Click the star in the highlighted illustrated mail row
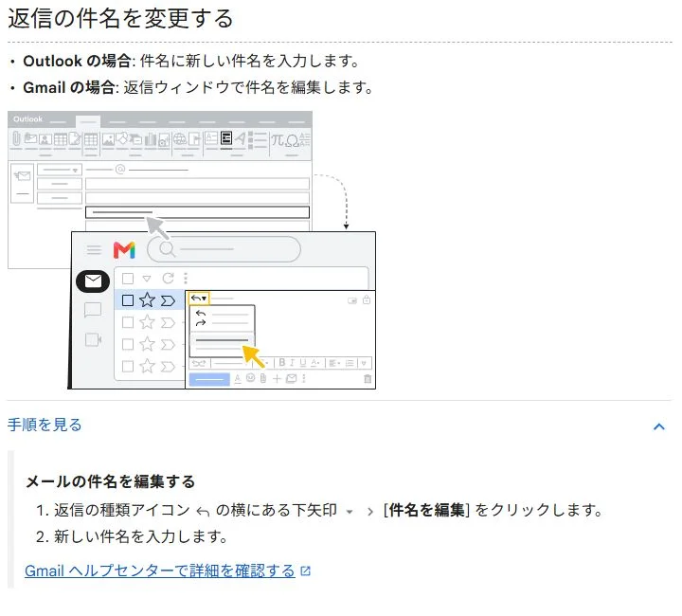This screenshot has width=682, height=616. pyautogui.click(x=148, y=300)
